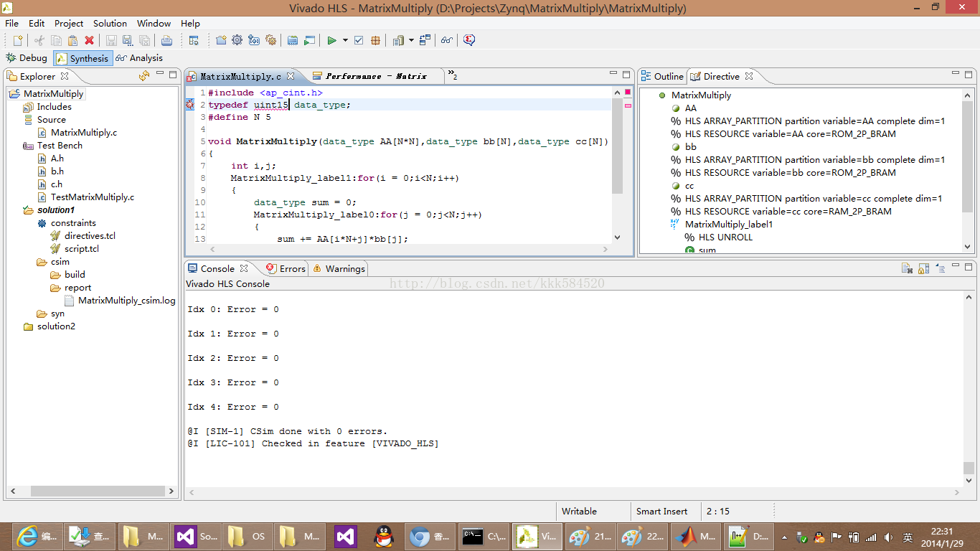The height and width of the screenshot is (551, 980).
Task: Switch to the Warnings tab
Action: click(338, 268)
